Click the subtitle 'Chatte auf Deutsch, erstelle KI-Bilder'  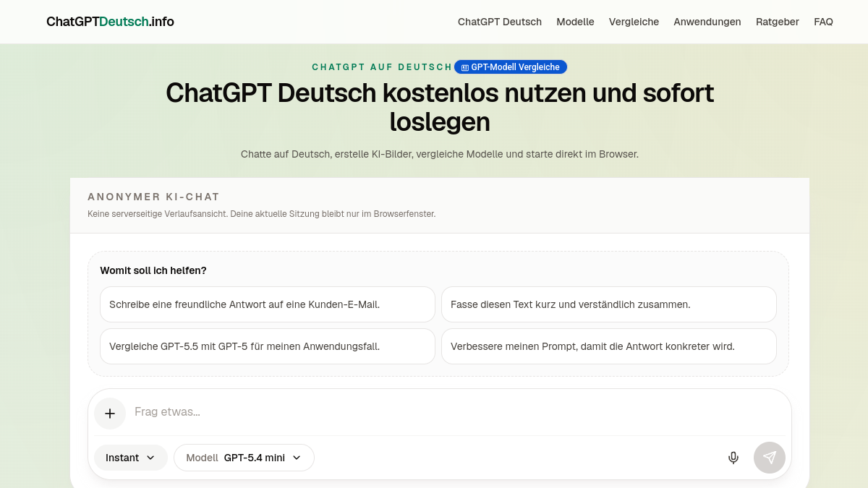(440, 154)
